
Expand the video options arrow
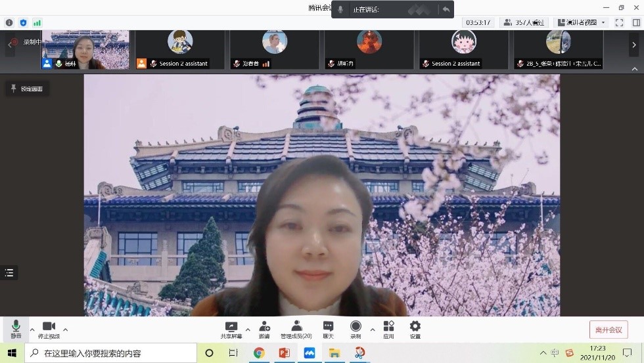coord(65,330)
